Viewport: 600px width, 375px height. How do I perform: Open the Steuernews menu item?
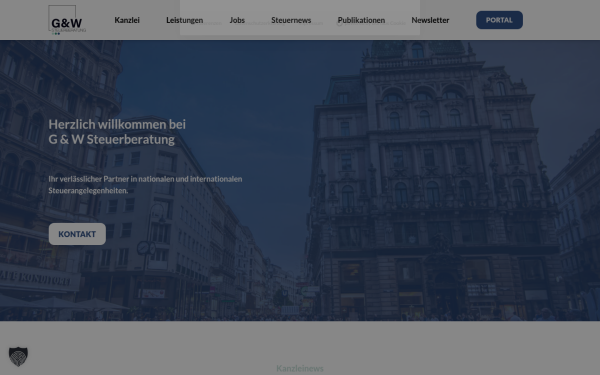click(x=291, y=20)
